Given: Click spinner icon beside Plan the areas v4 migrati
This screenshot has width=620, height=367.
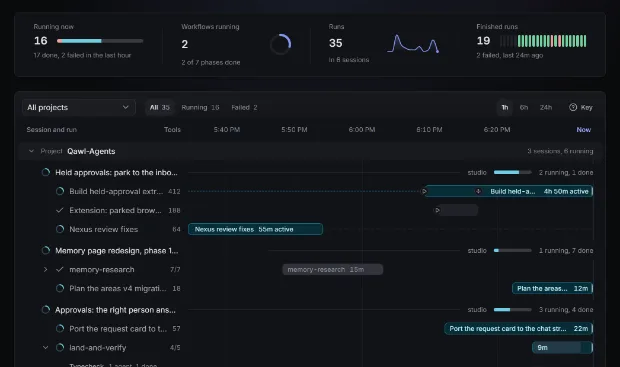Looking at the screenshot, I should tap(60, 288).
